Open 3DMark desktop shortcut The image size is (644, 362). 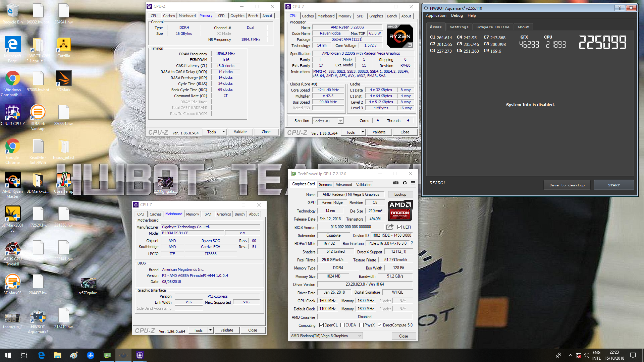tap(63, 81)
